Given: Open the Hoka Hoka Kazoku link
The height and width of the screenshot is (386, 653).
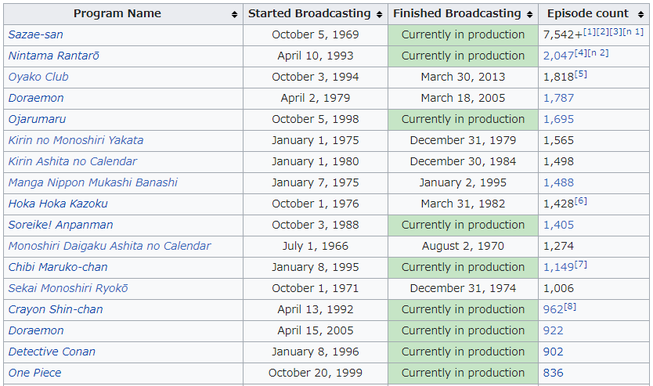Looking at the screenshot, I should [58, 204].
